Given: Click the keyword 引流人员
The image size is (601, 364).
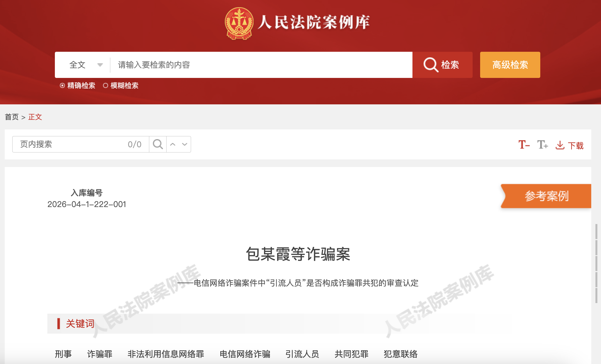Looking at the screenshot, I should (x=302, y=354).
